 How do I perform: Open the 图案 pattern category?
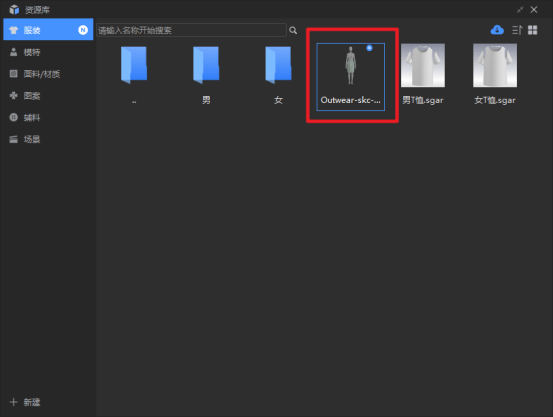(48, 96)
